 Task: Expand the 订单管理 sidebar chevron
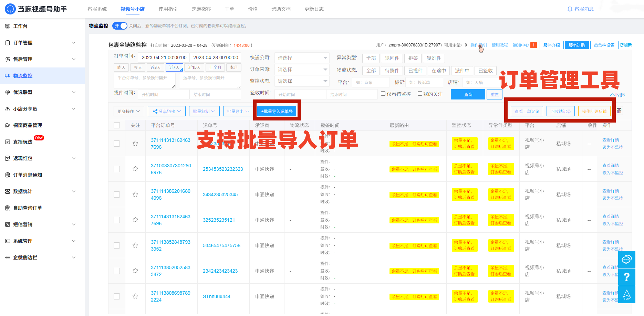(x=73, y=43)
